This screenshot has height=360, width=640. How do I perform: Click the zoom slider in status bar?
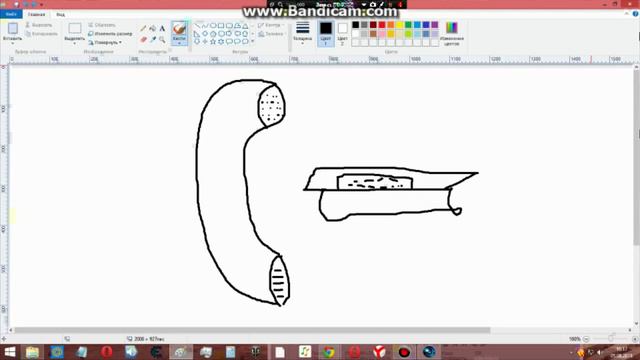(611, 339)
